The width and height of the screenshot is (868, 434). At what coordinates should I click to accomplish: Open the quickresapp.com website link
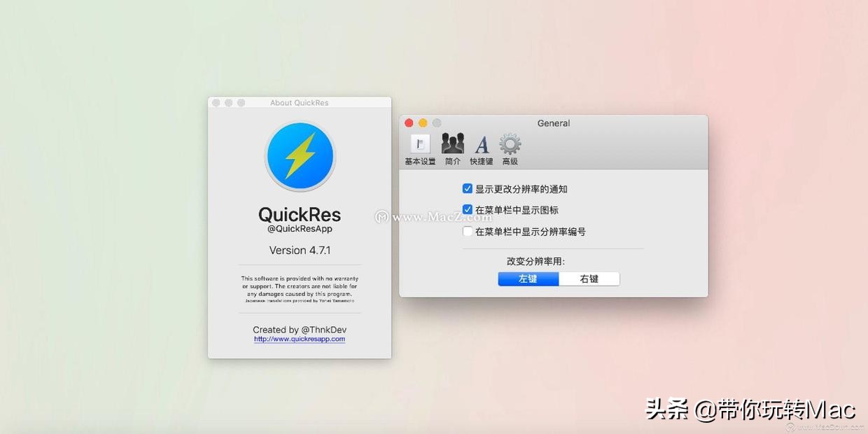click(300, 339)
